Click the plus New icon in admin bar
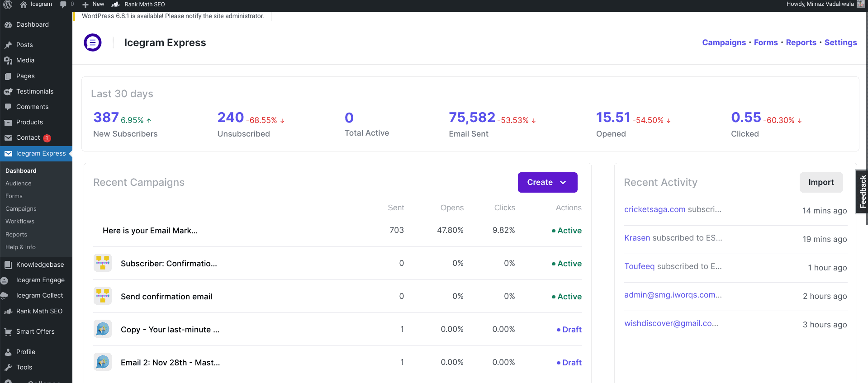The height and width of the screenshot is (383, 868). click(85, 5)
